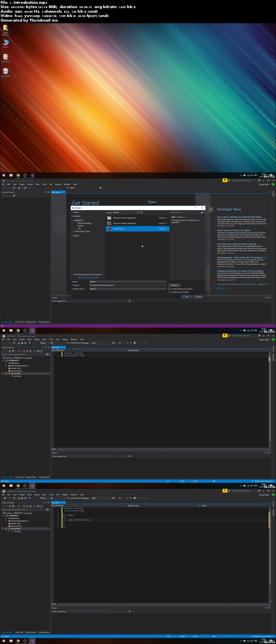Screen dimensions: 276x644
Task: Expand the main.cpp node in Hello Students window
Action: [x=8, y=531]
